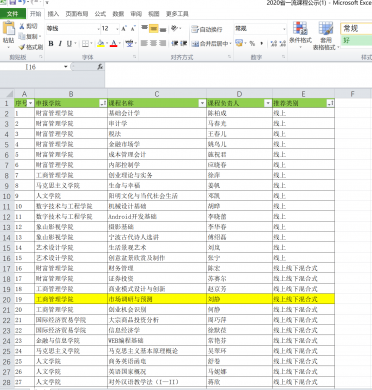The width and height of the screenshot is (372, 390).
Task: Click the fill color bucket swatch
Action: tap(100, 44)
